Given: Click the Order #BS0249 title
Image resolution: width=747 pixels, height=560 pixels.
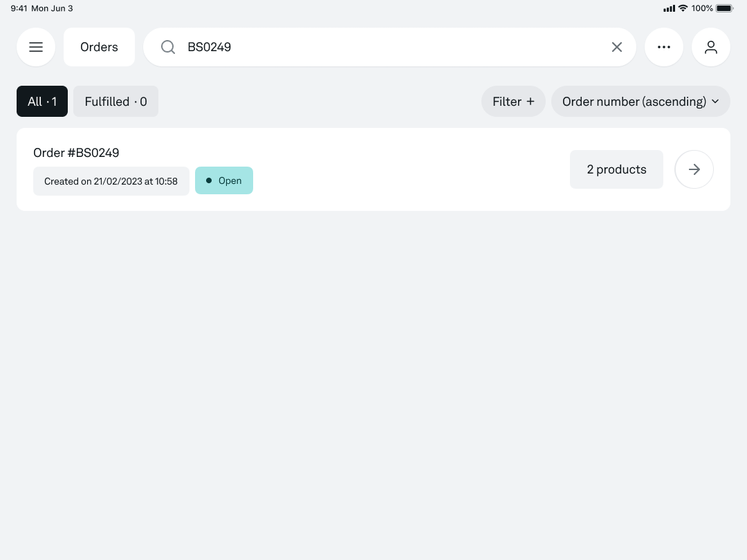Looking at the screenshot, I should pos(76,153).
